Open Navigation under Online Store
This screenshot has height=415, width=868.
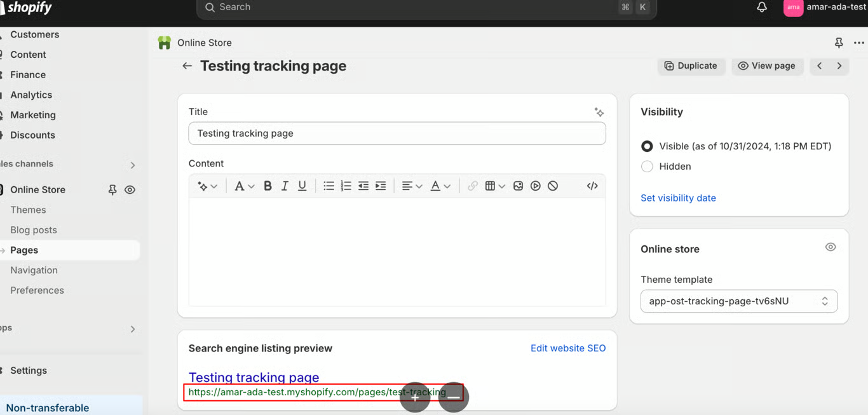pos(34,270)
